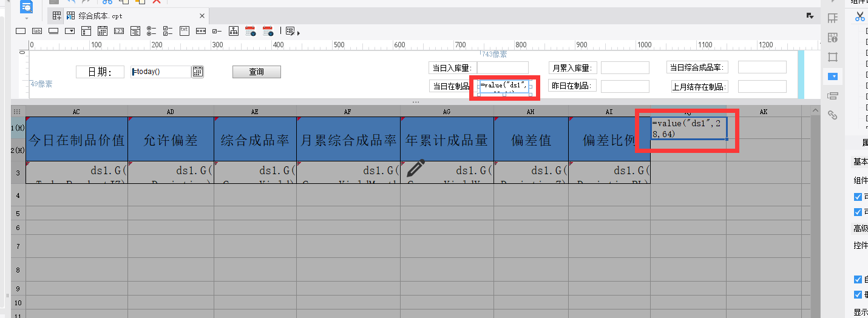This screenshot has width=868, height=318.
Task: Add a date calendar widget from toolbar
Action: point(103,30)
